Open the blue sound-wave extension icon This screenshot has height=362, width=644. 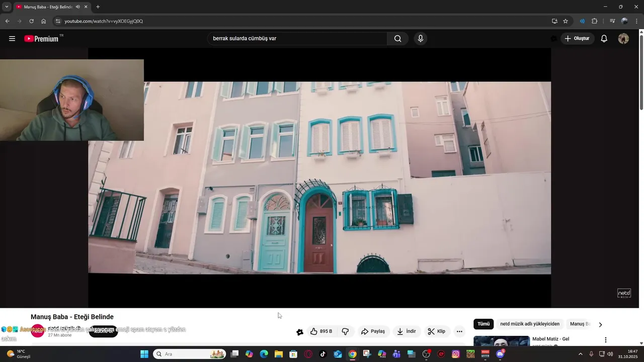(x=582, y=21)
